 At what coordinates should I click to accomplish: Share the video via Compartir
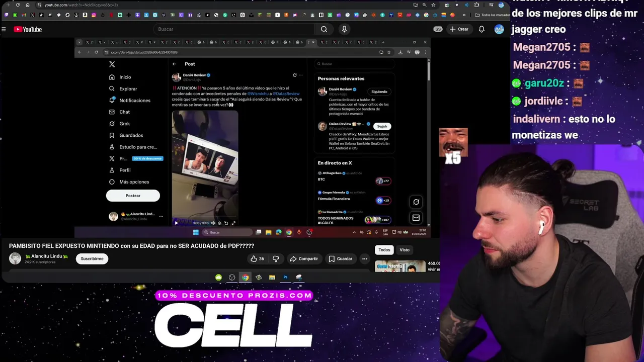pos(304,258)
